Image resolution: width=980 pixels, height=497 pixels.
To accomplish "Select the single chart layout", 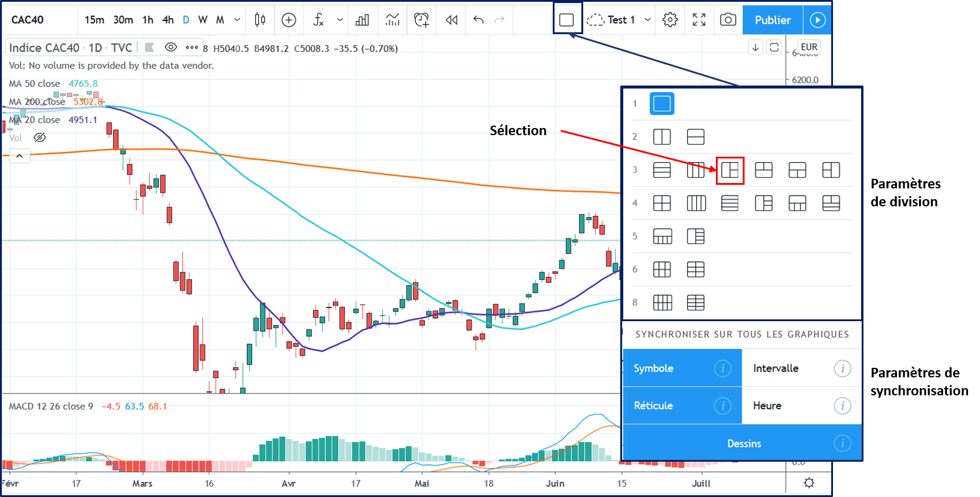I will pyautogui.click(x=662, y=103).
